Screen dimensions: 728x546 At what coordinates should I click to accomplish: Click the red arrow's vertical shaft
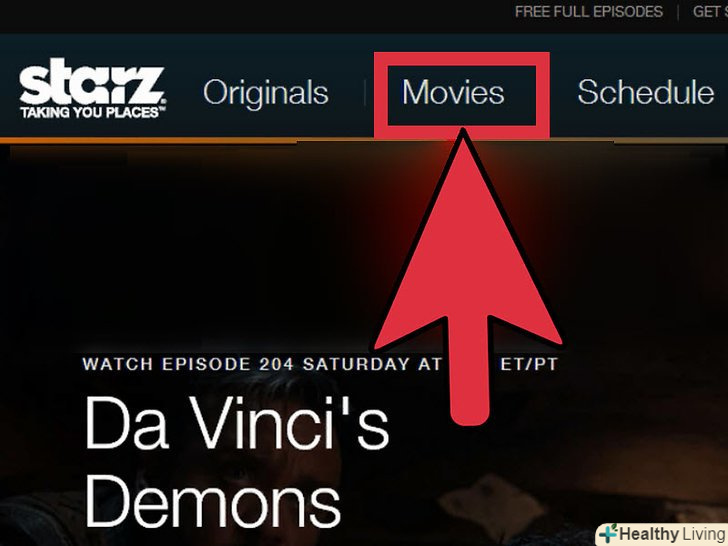tap(469, 371)
